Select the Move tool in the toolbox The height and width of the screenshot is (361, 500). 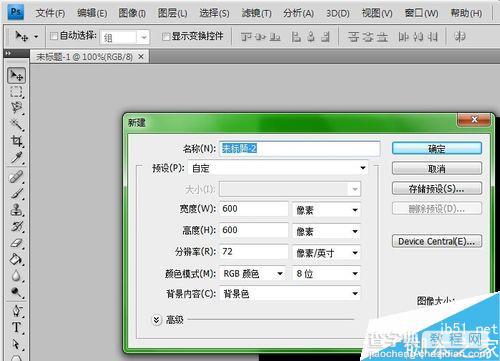click(16, 76)
